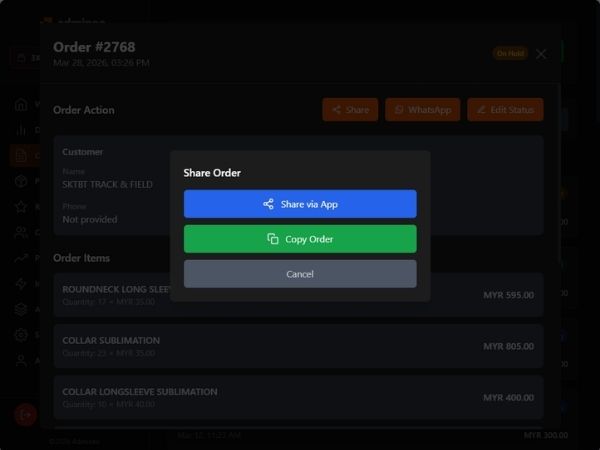The height and width of the screenshot is (450, 600).
Task: Click the green Copy Order button
Action: click(300, 239)
